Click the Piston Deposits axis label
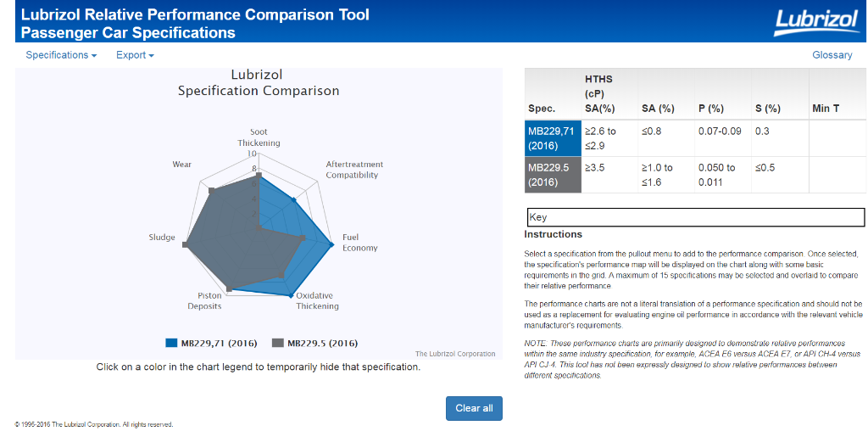This screenshot has height=431, width=868. point(204,301)
